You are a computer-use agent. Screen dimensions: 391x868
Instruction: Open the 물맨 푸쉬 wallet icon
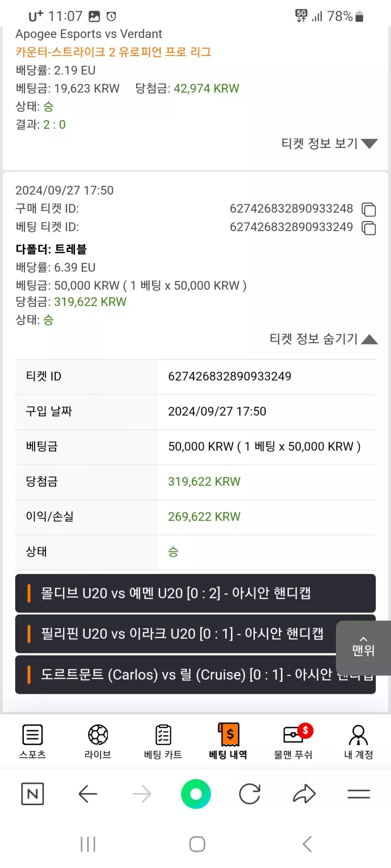point(295,734)
